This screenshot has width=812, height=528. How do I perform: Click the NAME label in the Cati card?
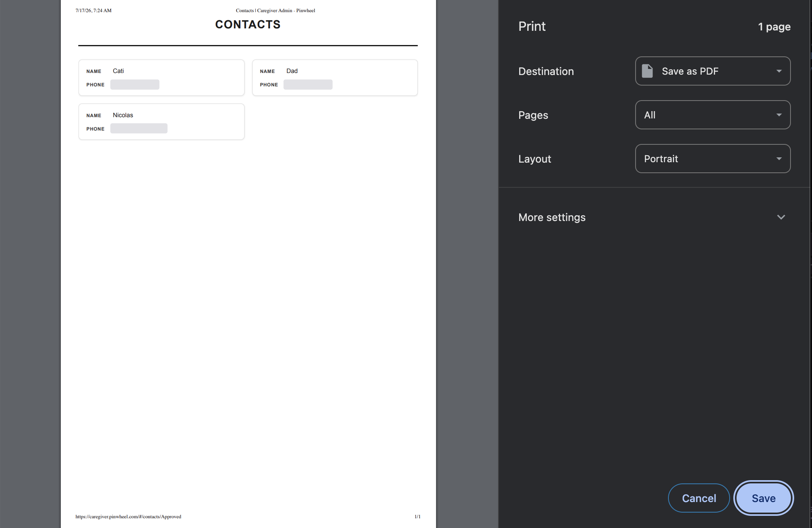click(x=94, y=71)
